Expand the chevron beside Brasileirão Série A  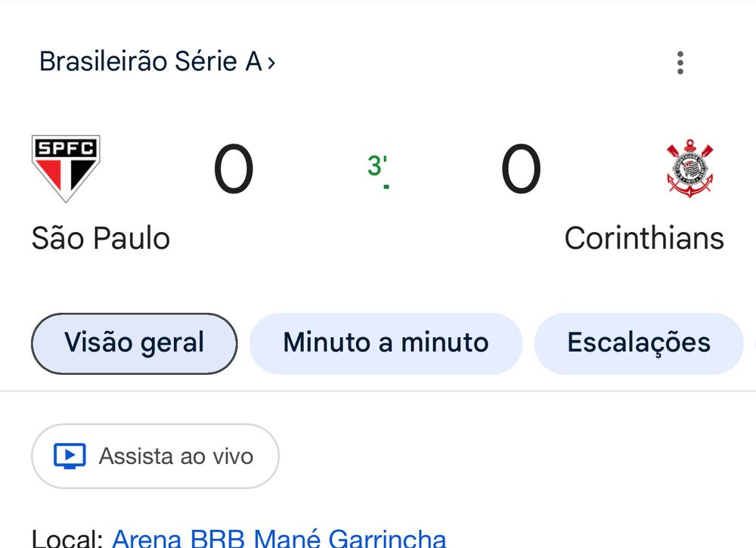[271, 62]
